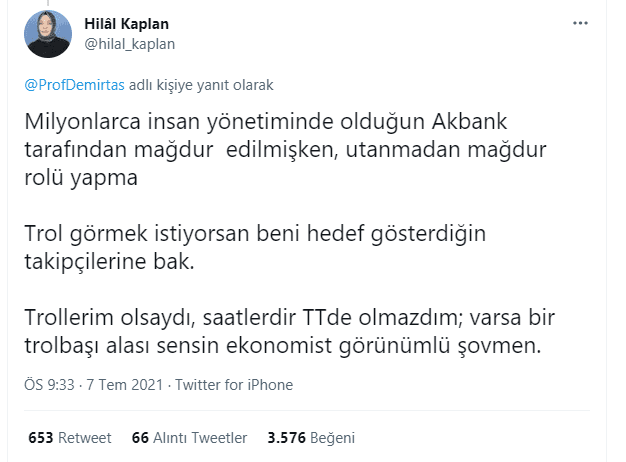
Task: Open the 66 Alıntı Tweetler list
Action: click(189, 437)
